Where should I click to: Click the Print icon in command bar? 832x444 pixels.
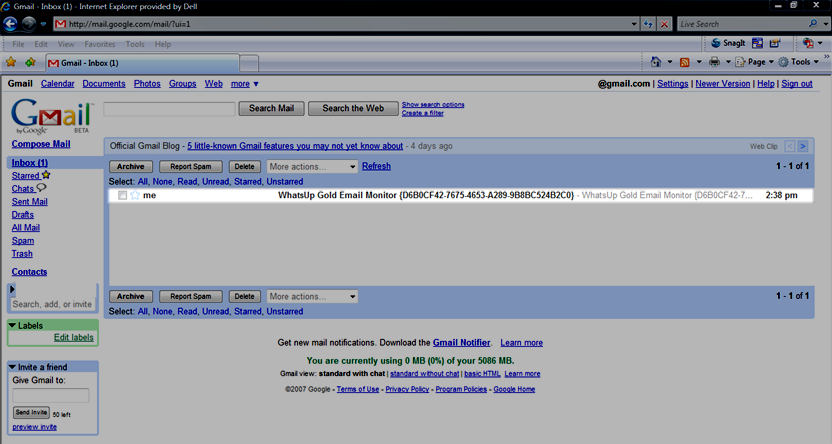click(714, 62)
